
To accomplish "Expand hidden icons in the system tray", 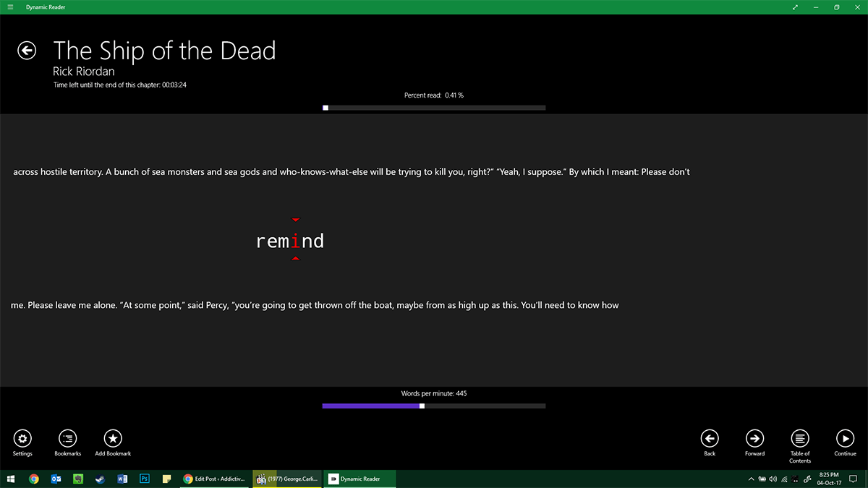I will 750,479.
